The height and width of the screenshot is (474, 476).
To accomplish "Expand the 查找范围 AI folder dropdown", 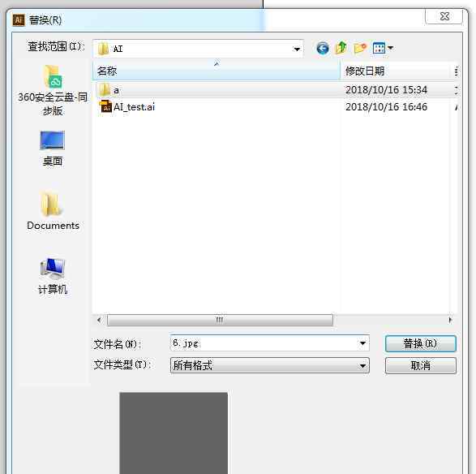I will (x=296, y=49).
